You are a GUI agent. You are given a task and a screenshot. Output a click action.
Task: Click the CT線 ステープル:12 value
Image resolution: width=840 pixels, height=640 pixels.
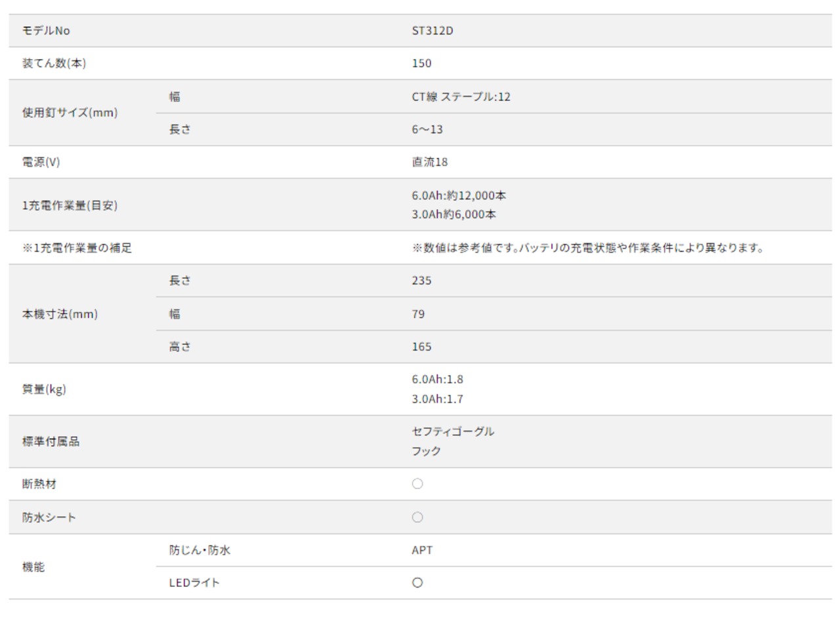461,97
